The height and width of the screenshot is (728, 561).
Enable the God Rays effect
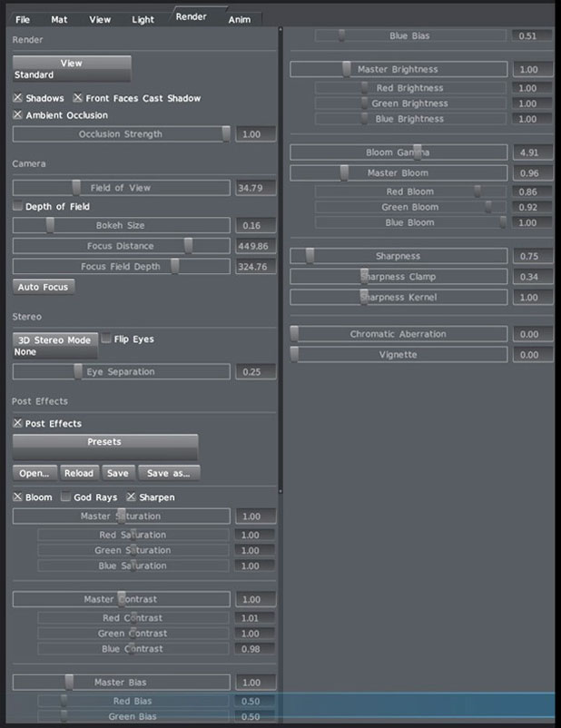(66, 497)
